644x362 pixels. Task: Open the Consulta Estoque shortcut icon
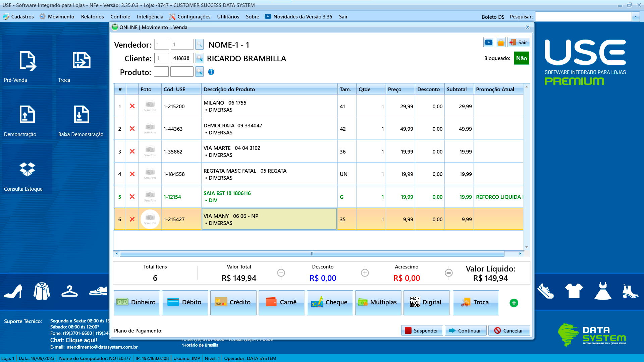tap(27, 169)
